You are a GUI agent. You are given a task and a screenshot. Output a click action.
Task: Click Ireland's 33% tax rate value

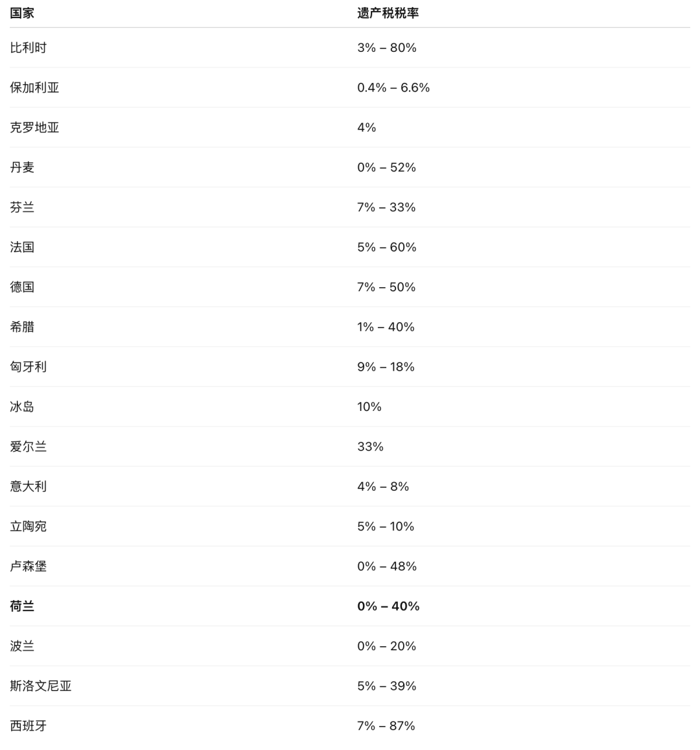click(370, 447)
